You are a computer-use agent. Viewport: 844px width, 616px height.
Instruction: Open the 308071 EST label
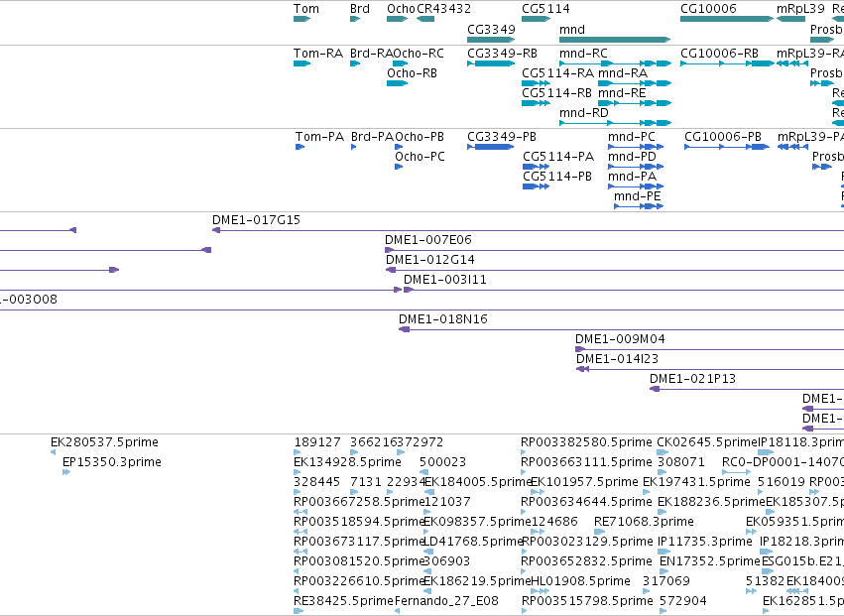pos(681,462)
